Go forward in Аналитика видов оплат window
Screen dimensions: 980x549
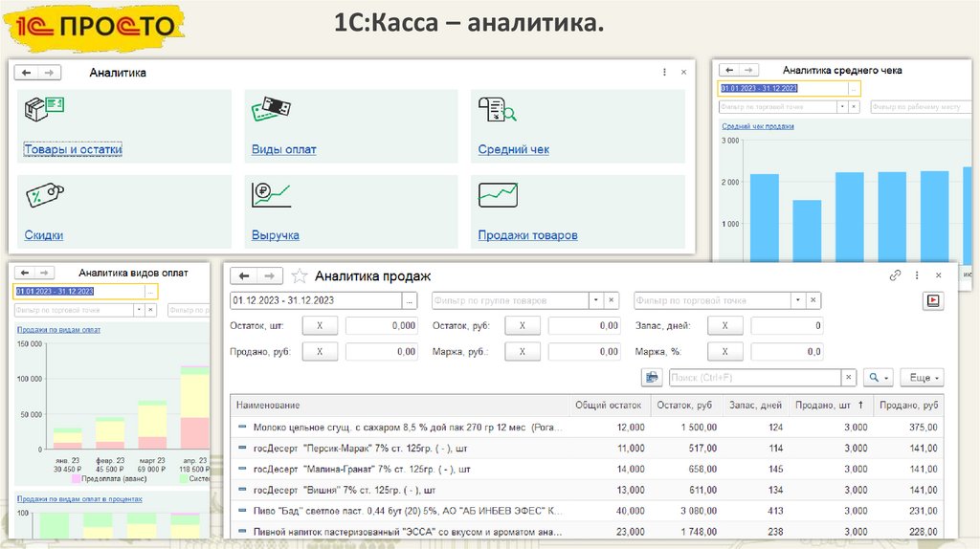44,273
